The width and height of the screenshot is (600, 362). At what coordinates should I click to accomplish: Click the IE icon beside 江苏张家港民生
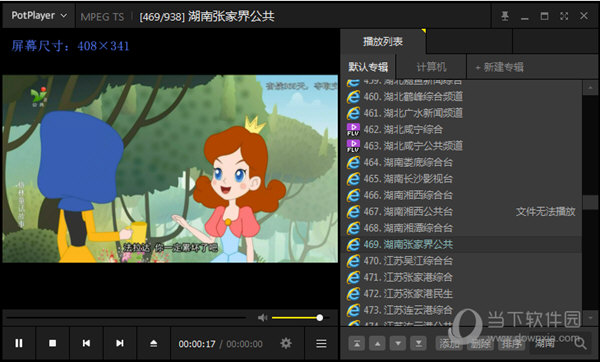coord(353,294)
